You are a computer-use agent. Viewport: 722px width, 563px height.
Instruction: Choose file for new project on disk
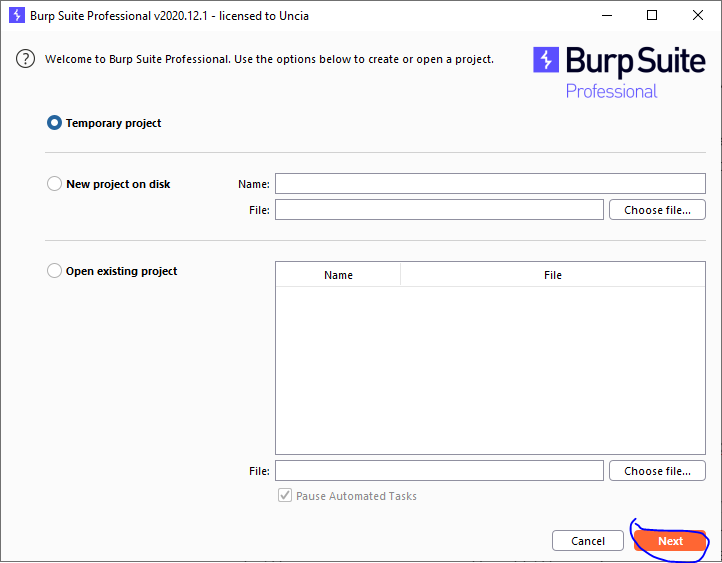pyautogui.click(x=657, y=209)
